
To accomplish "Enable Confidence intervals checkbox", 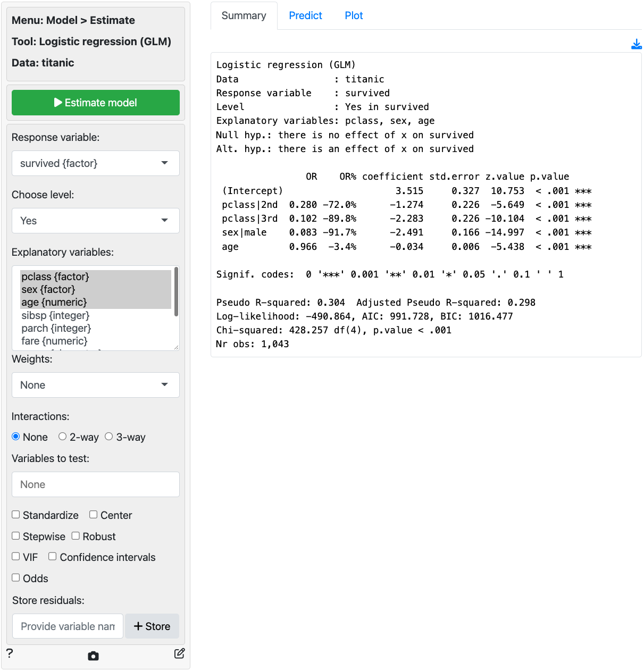I will tap(53, 557).
